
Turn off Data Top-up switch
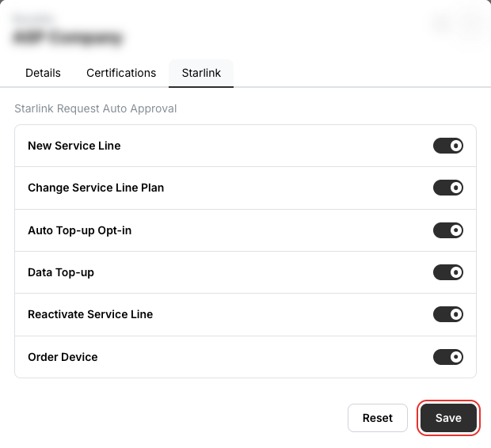(x=448, y=272)
